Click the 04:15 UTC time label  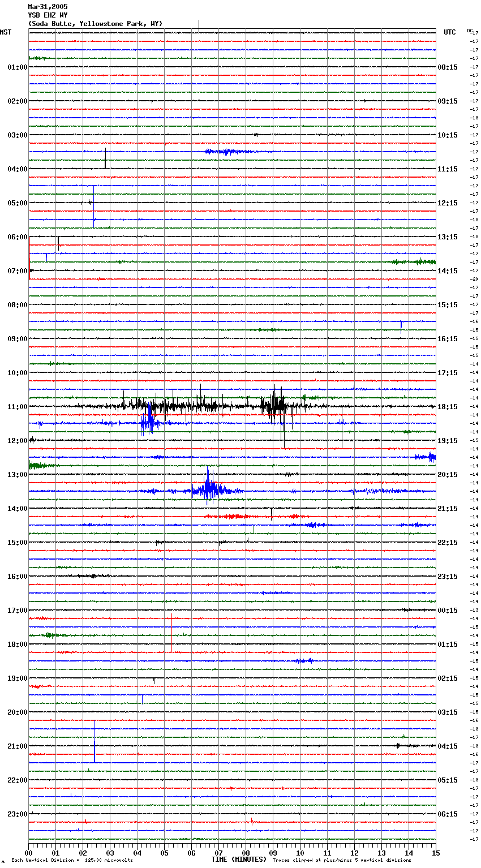pyautogui.click(x=448, y=746)
